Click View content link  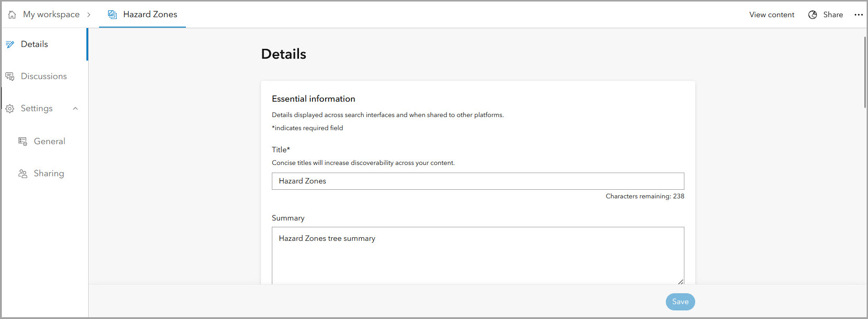(x=772, y=15)
